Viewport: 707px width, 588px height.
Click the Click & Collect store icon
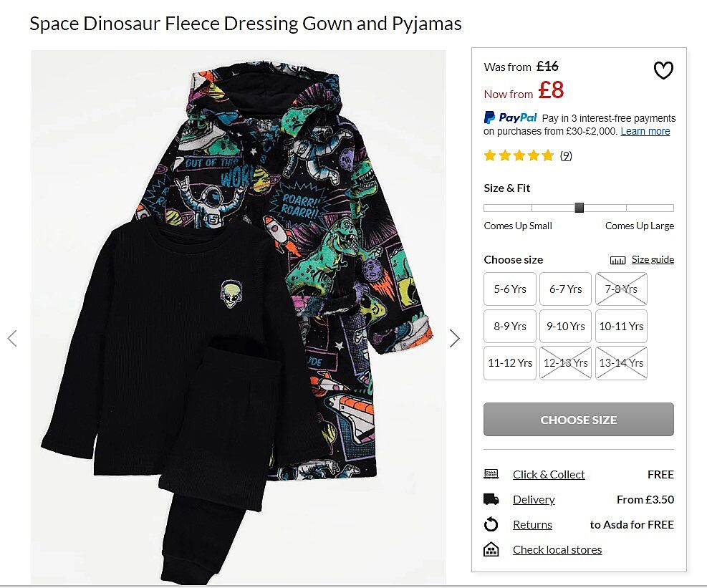[x=491, y=474]
